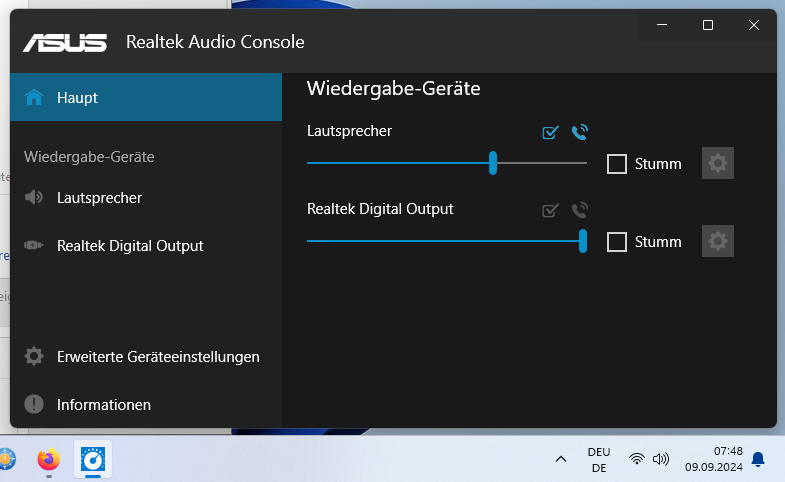Image resolution: width=785 pixels, height=482 pixels.
Task: Open the notification bell
Action: pyautogui.click(x=758, y=459)
